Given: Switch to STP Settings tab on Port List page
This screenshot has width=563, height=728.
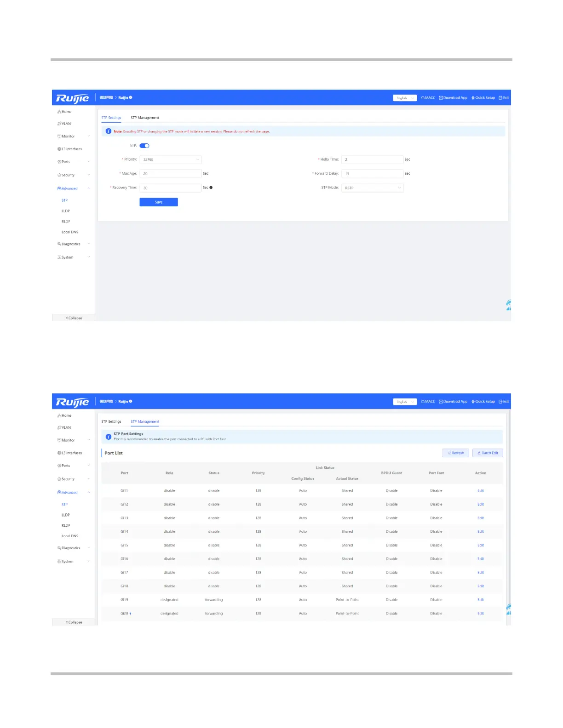Looking at the screenshot, I should [x=111, y=421].
